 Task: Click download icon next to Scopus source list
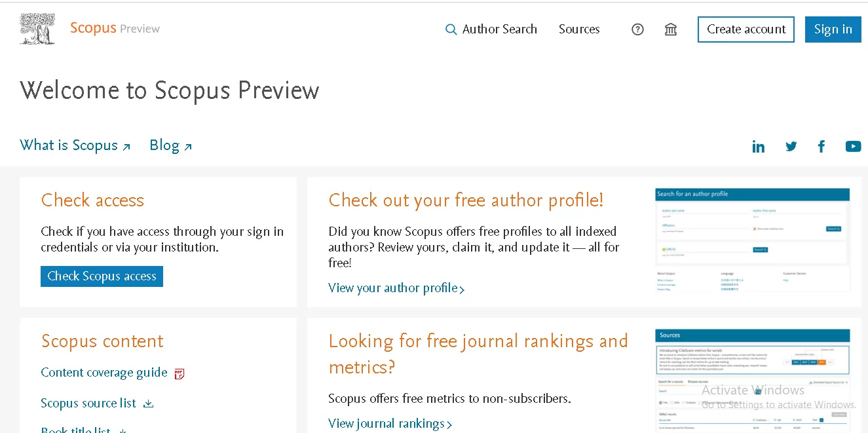(149, 404)
